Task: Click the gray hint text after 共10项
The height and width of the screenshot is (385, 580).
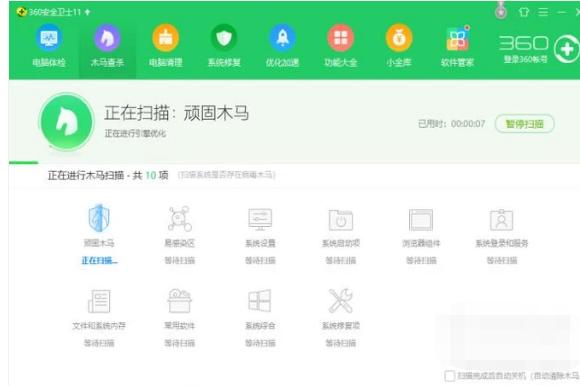Action: click(x=227, y=175)
